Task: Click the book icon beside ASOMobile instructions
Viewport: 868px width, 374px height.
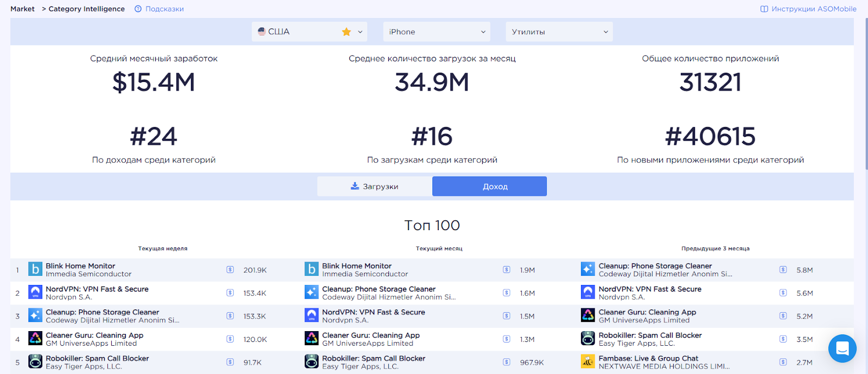Action: 764,9
